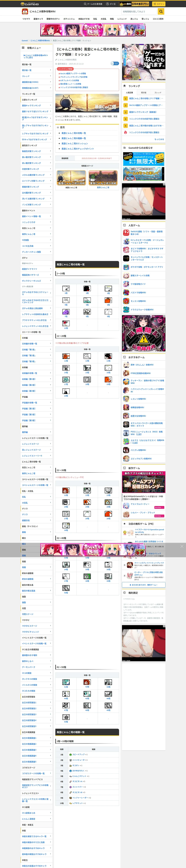Viewport: 186px width, 868px height.
Task: Expand the レジェンドストーリー0 sidebar arrow
Action: 51,456
